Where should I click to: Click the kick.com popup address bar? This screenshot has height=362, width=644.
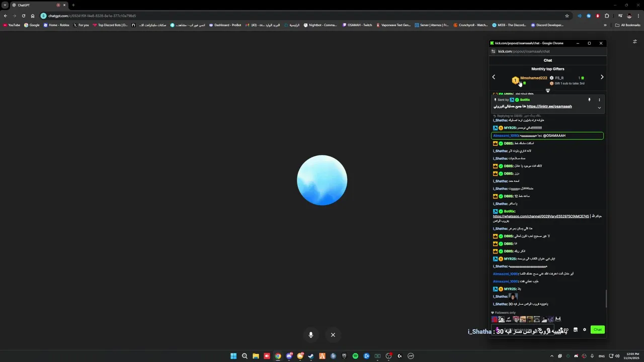548,51
